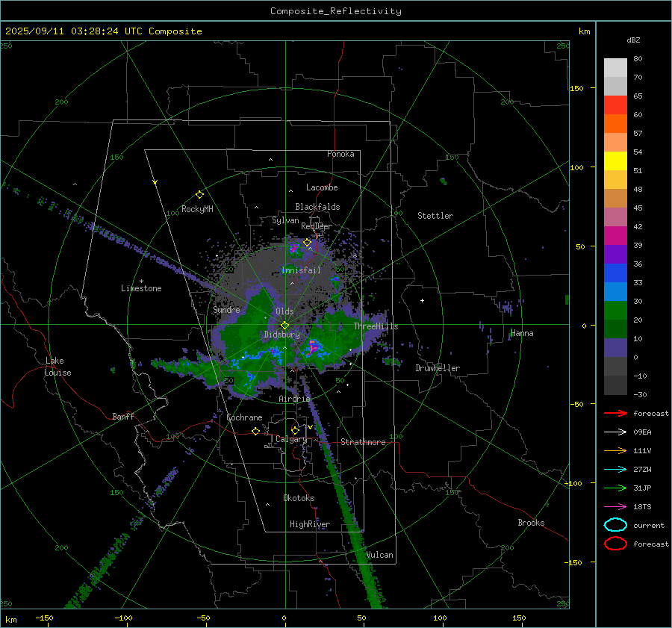This screenshot has height=628, width=672.
Task: Click the HighRiver label
Action: pyautogui.click(x=310, y=524)
